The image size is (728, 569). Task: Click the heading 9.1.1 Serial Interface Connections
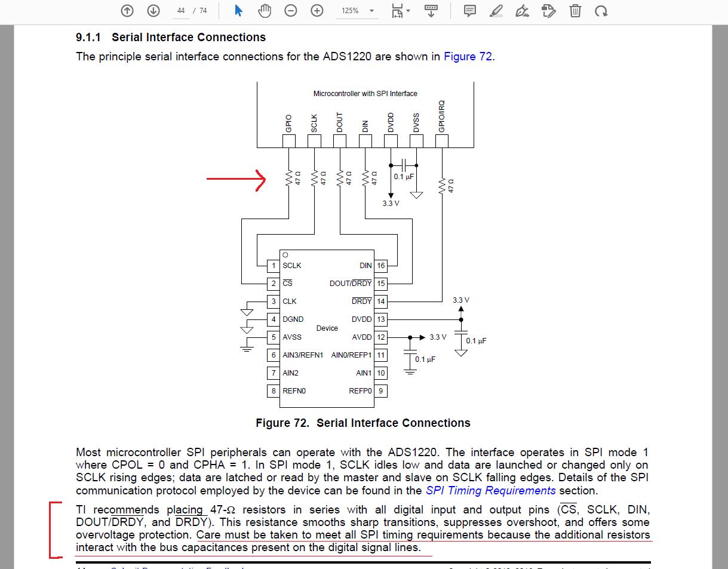point(171,38)
